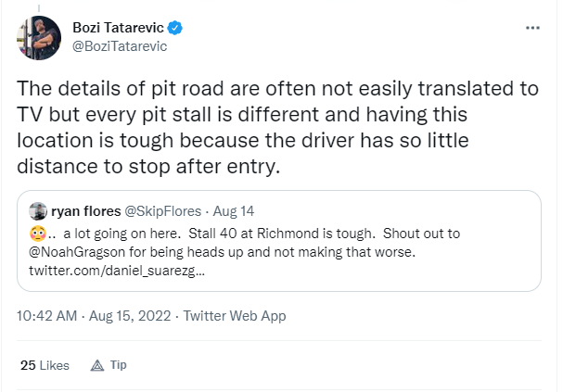563x392 pixels.
Task: Open ryan flores name in quoted tweet
Action: tap(86, 211)
